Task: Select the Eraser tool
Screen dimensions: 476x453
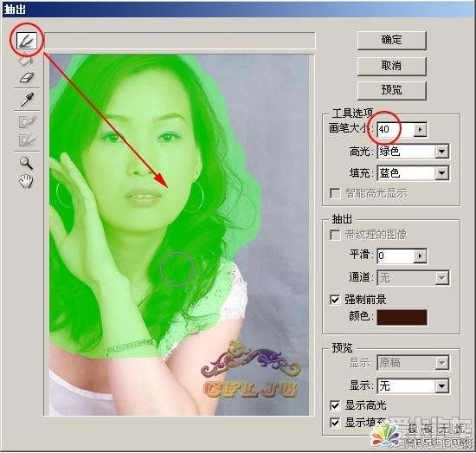Action: pos(27,77)
